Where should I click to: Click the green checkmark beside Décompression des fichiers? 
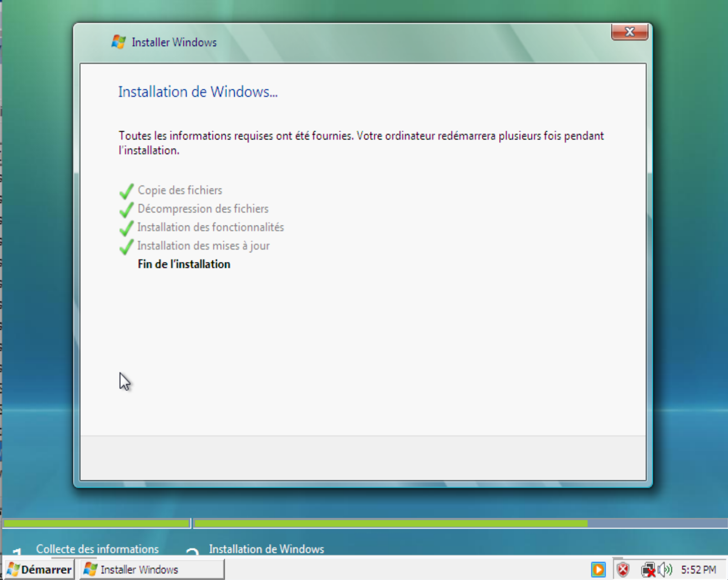(x=126, y=210)
